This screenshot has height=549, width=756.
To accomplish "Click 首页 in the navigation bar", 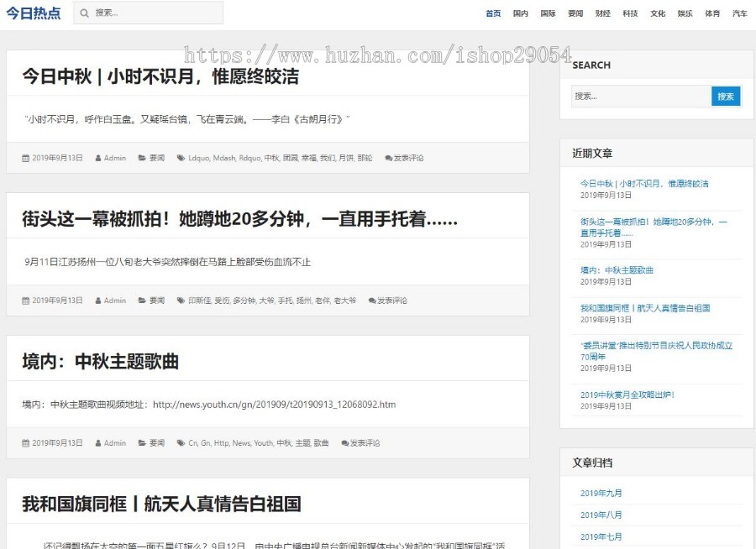I will click(493, 13).
